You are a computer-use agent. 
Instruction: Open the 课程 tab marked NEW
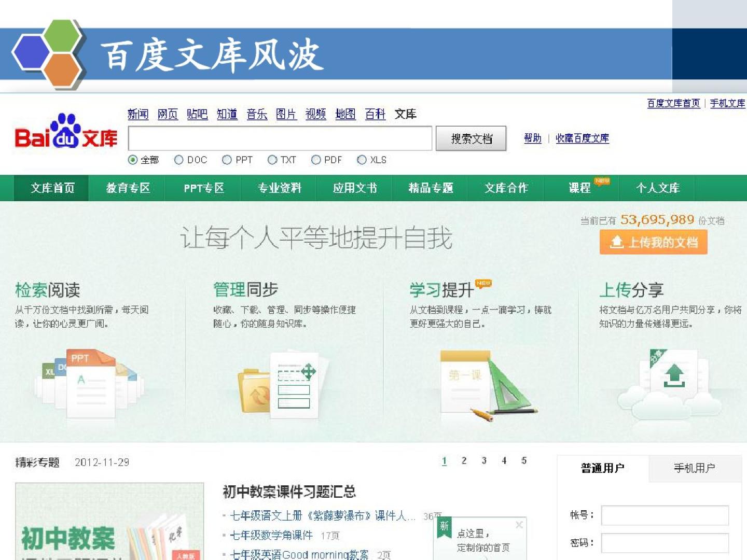580,188
